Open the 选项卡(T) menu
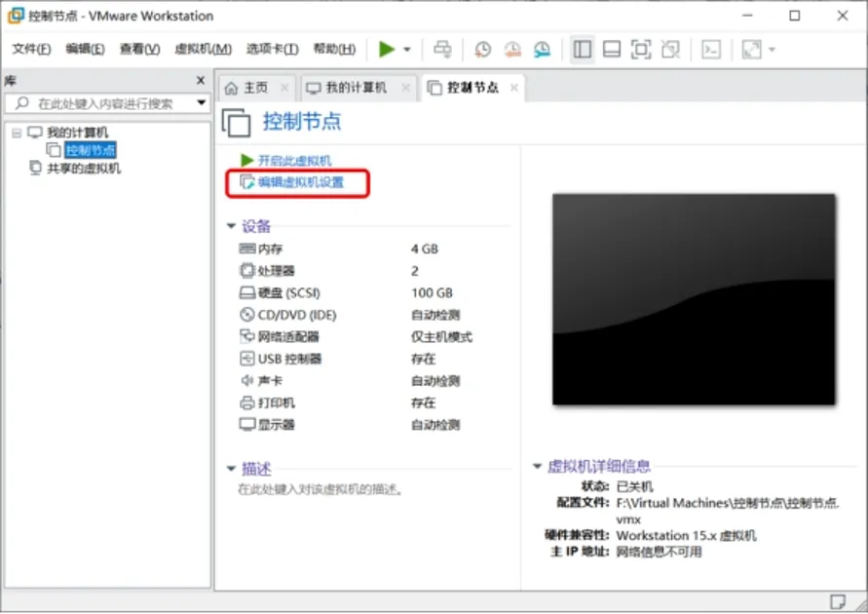The height and width of the screenshot is (614, 868). tap(273, 50)
